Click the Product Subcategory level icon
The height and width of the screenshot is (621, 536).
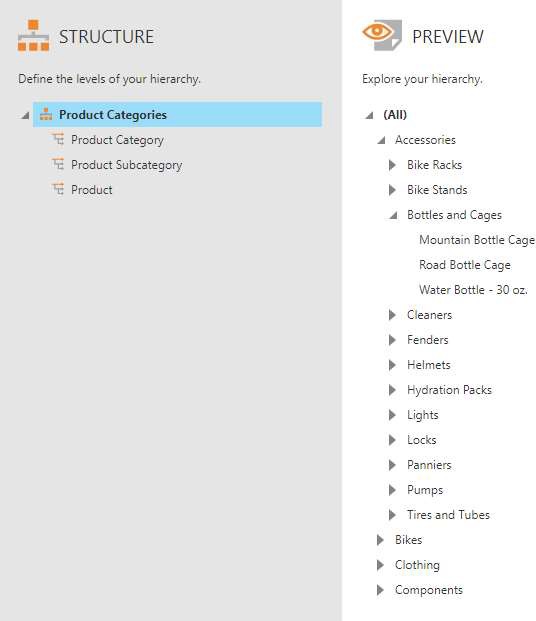(58, 164)
